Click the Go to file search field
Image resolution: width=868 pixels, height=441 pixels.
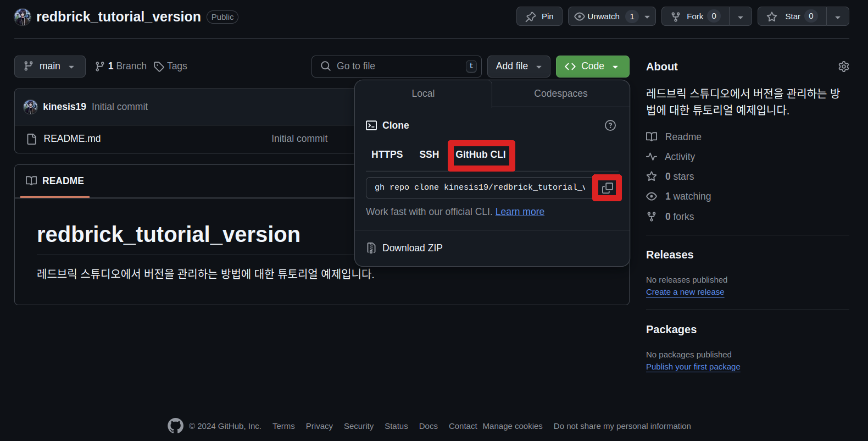(397, 67)
